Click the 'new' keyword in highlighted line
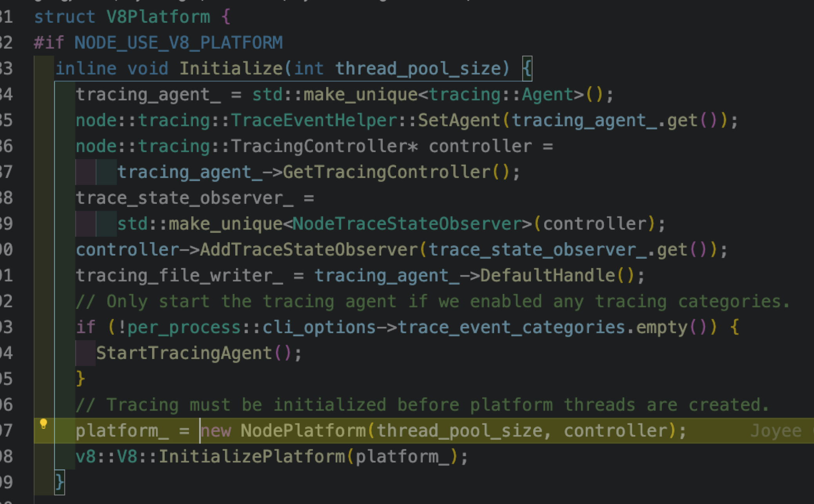814x504 pixels. (x=216, y=431)
